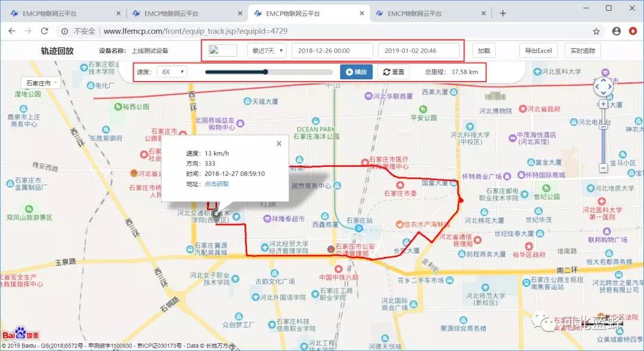644x351 pixels.
Task: Click the 平安公园 park marker
Action: (423, 109)
